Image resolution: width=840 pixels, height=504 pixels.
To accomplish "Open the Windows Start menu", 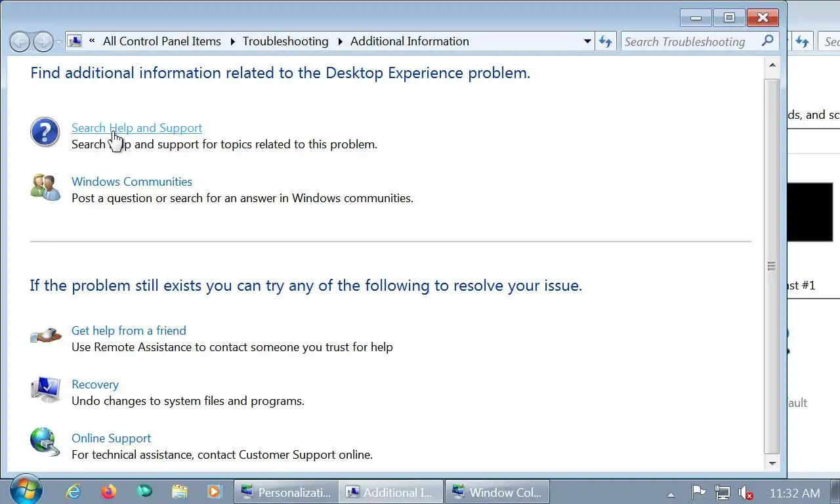I will 26,491.
